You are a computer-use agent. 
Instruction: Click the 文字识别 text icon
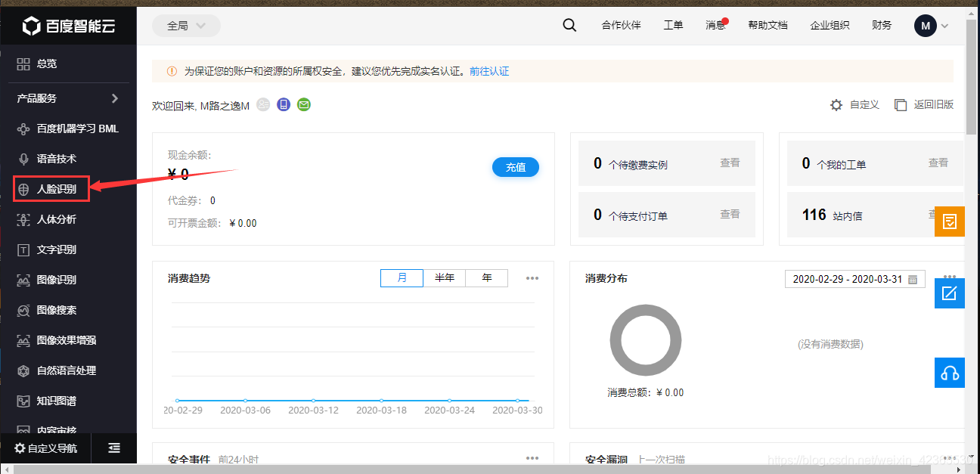coord(23,249)
